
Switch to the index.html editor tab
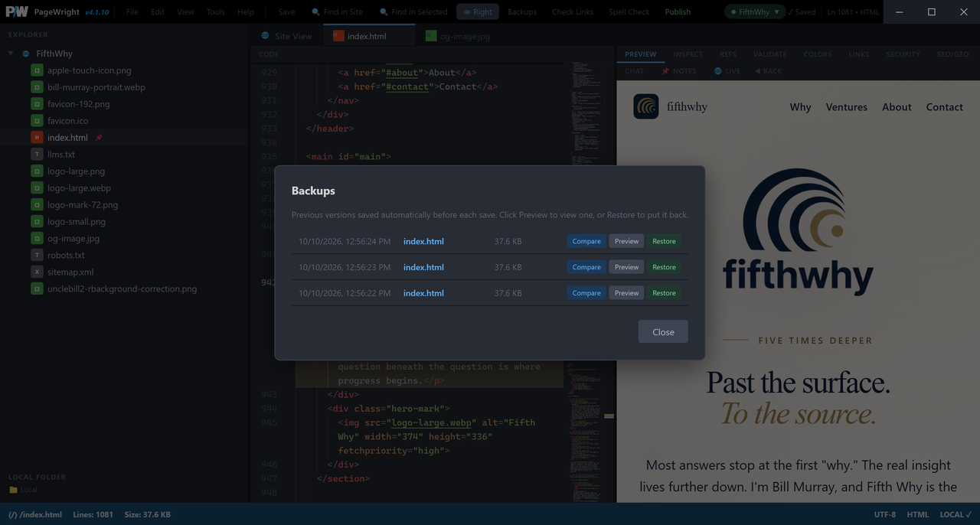[369, 36]
